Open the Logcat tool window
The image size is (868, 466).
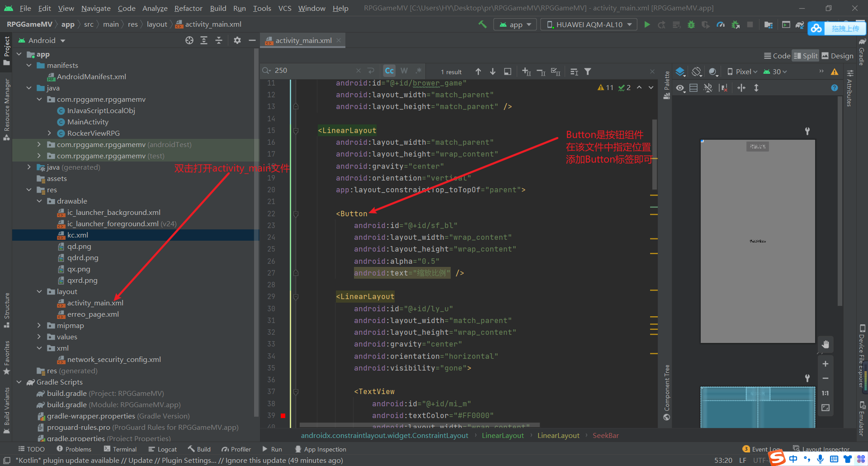(163, 449)
